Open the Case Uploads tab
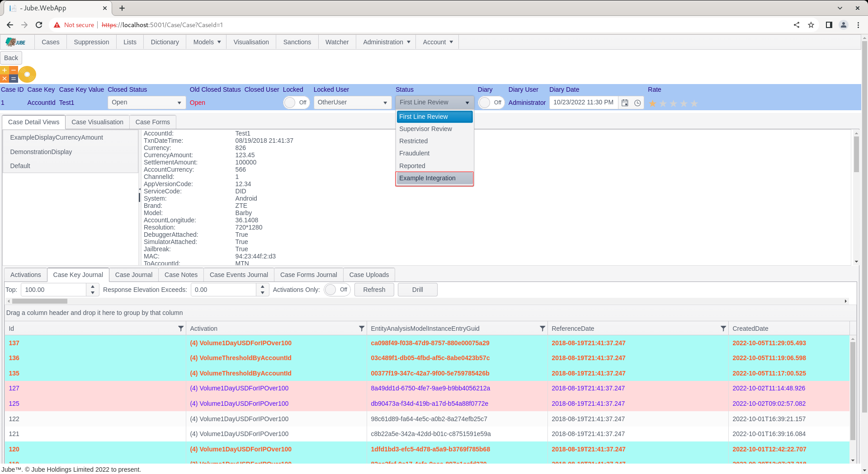Image resolution: width=868 pixels, height=474 pixels. coord(369,275)
